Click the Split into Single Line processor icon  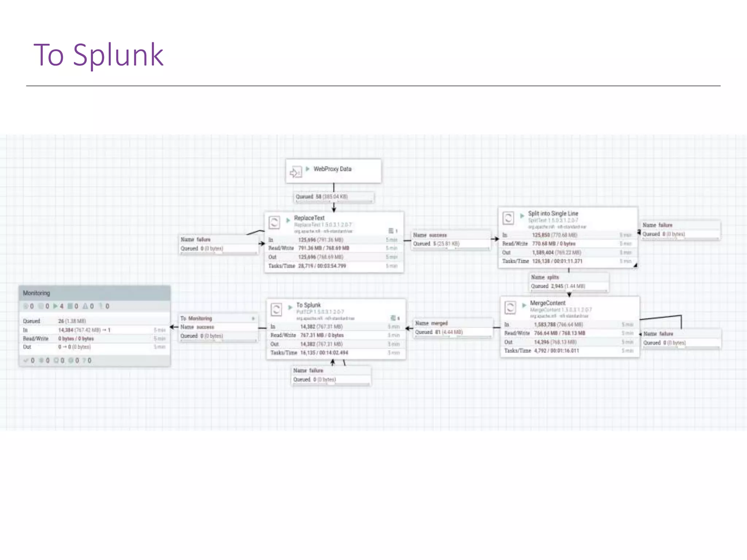pyautogui.click(x=508, y=218)
